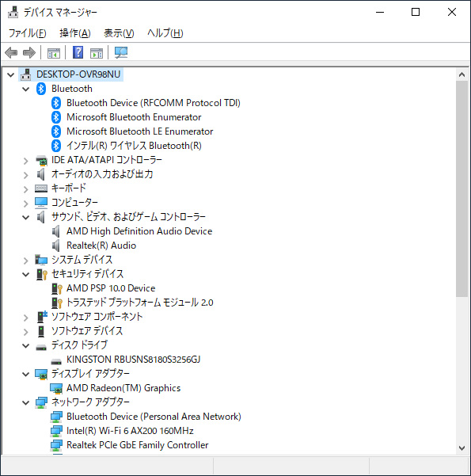The image size is (471, 476).
Task: Click network icon of Realtek PCIe GbE Controller
Action: point(56,445)
